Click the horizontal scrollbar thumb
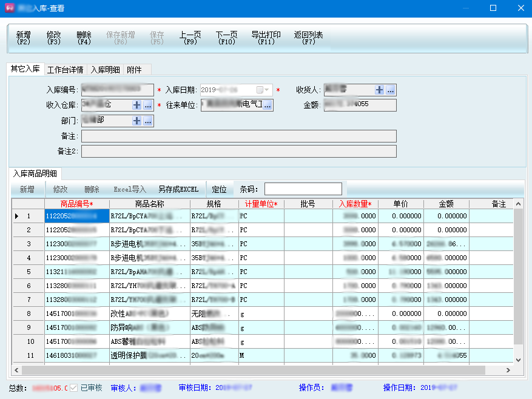 tap(254, 370)
